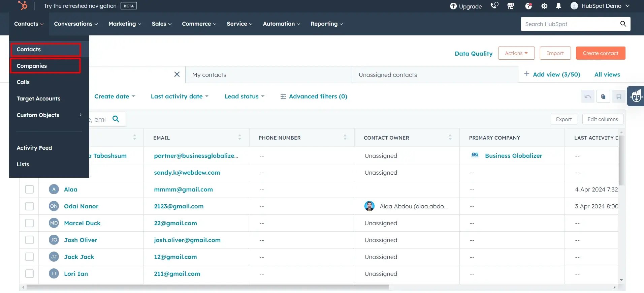Select the checkbox for Josh Oliver
Viewport: 644px width, 293px height.
click(30, 240)
